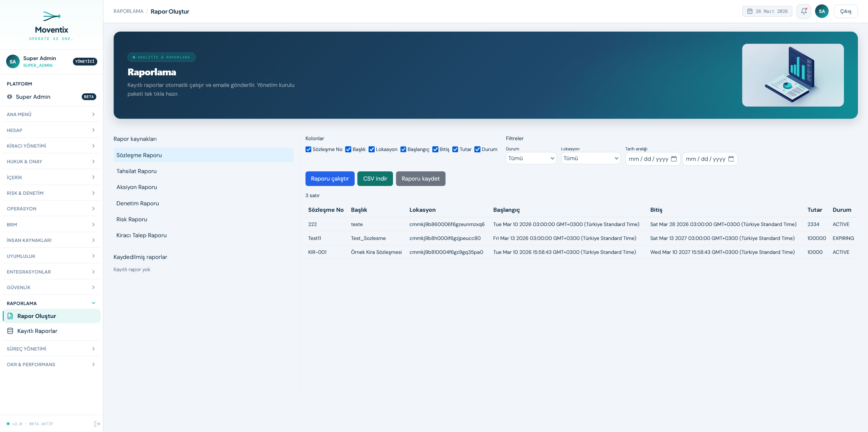Screen dimensions: 868x432
Task: Open end date calendar picker icon
Action: click(731, 159)
